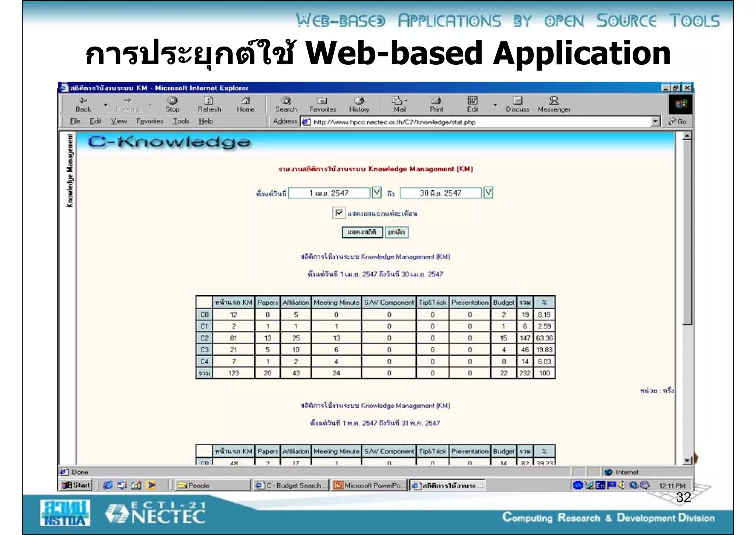This screenshot has width=756, height=535.
Task: Open the Favorites menu in menu bar
Action: 150,121
